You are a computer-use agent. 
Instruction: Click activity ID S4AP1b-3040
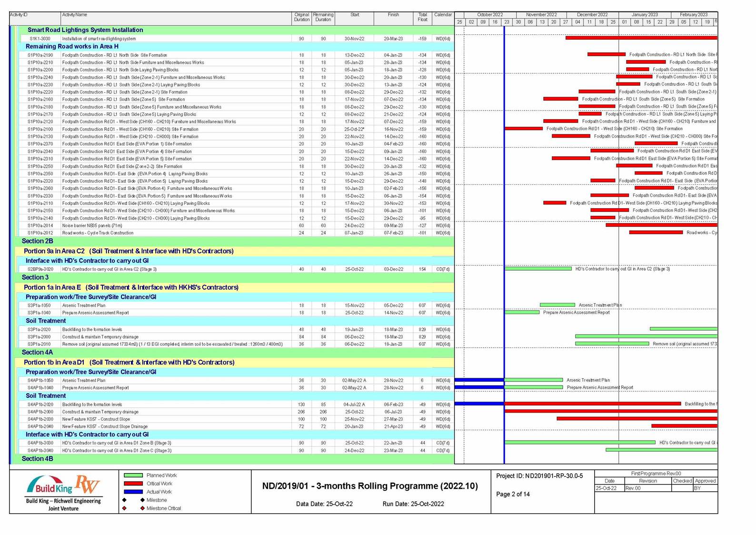pyautogui.click(x=40, y=451)
